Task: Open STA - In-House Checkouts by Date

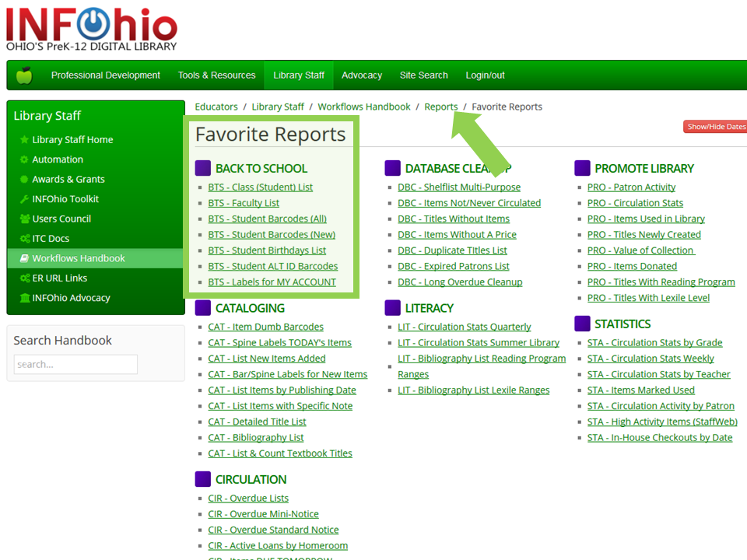Action: pos(660,438)
